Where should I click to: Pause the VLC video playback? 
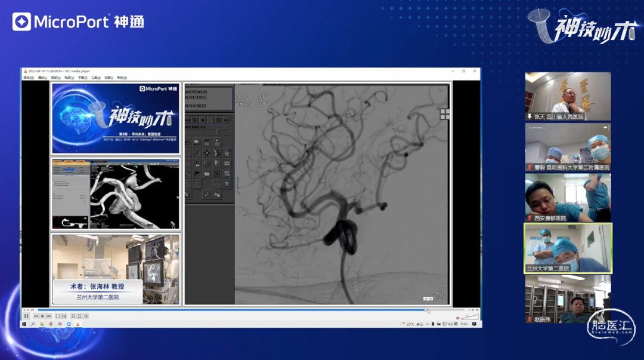pos(26,316)
